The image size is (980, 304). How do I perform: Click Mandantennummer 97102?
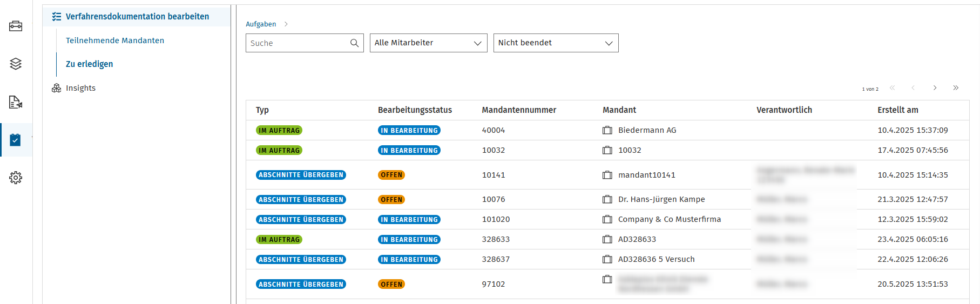point(494,284)
